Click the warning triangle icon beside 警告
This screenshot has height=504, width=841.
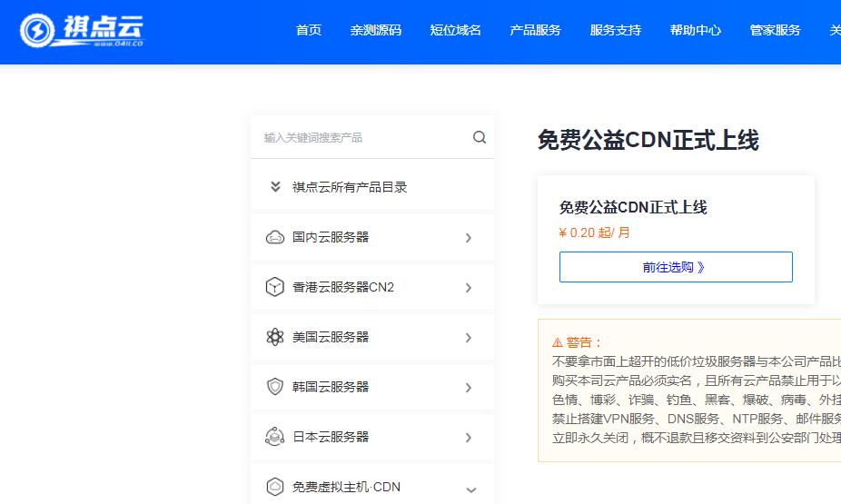coord(558,342)
